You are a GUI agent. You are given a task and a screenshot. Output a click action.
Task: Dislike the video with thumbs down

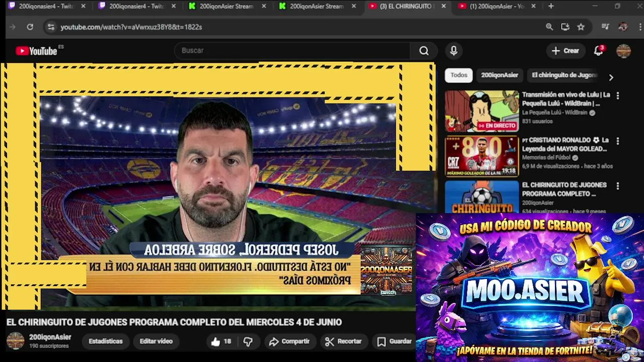tap(248, 341)
